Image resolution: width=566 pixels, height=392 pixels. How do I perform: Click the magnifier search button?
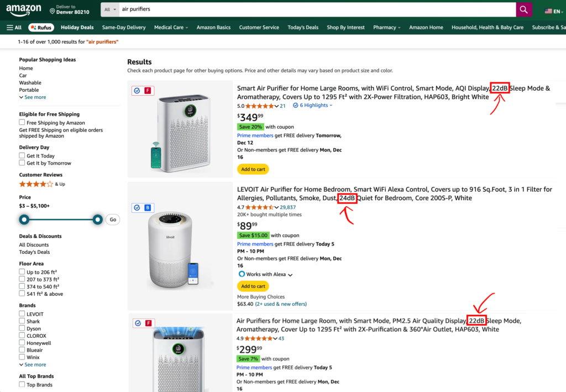coord(524,9)
